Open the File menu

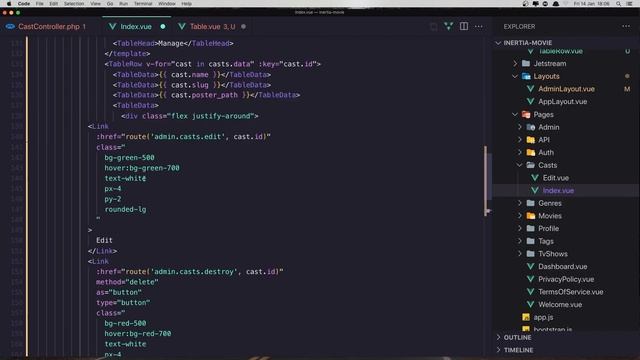click(40, 4)
